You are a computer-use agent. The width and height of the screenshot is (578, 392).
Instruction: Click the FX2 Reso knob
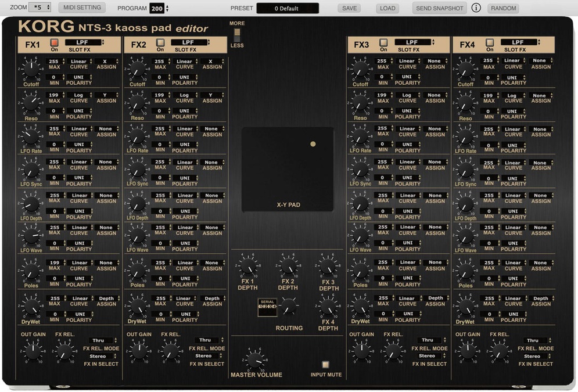[137, 103]
